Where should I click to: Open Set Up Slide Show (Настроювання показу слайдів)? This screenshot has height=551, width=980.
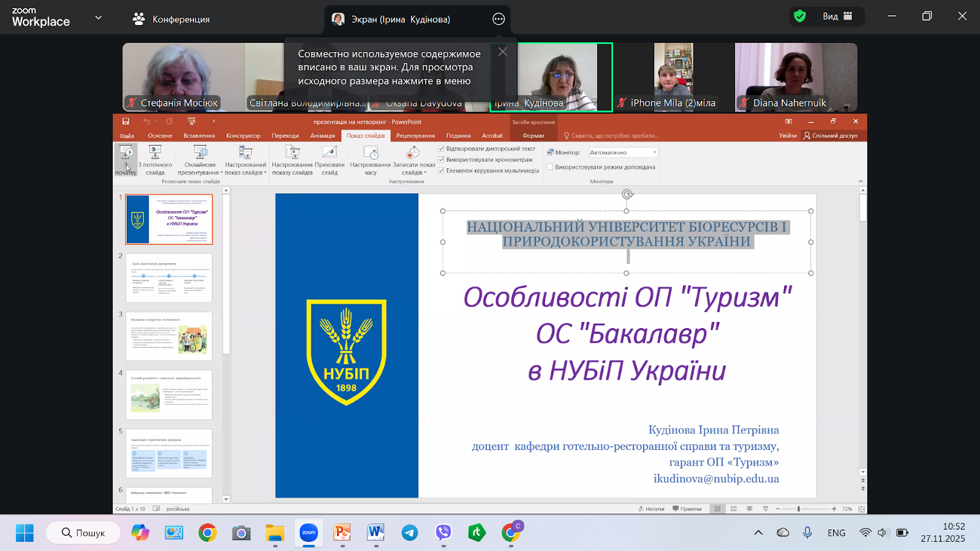292,159
